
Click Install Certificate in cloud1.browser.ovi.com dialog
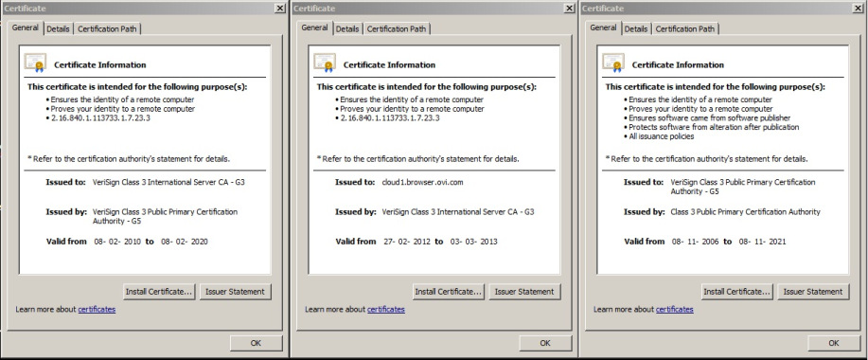[449, 292]
